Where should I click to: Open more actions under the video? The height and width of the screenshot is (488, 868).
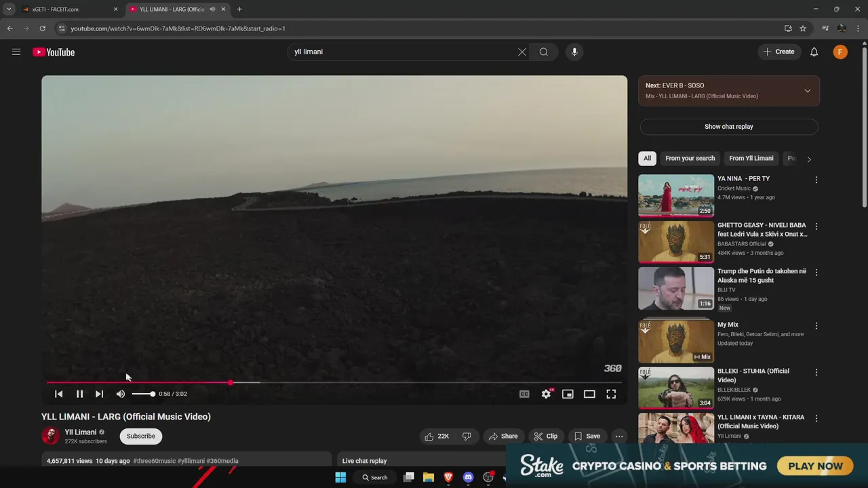(x=619, y=436)
